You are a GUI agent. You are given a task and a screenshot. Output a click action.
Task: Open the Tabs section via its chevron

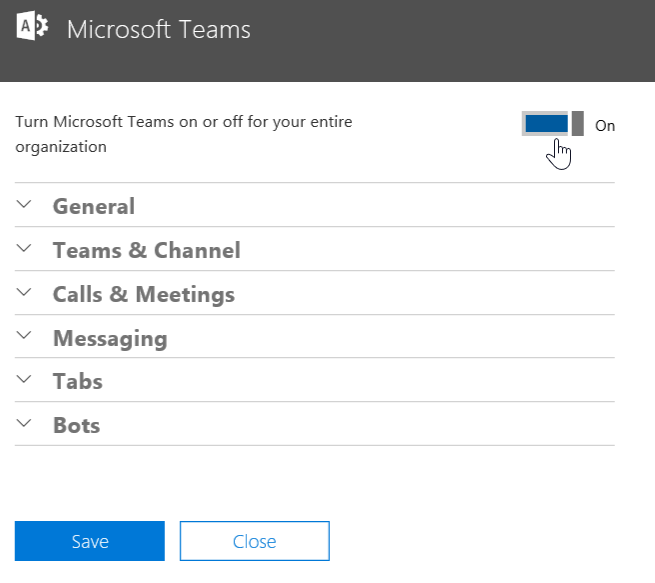(x=25, y=380)
